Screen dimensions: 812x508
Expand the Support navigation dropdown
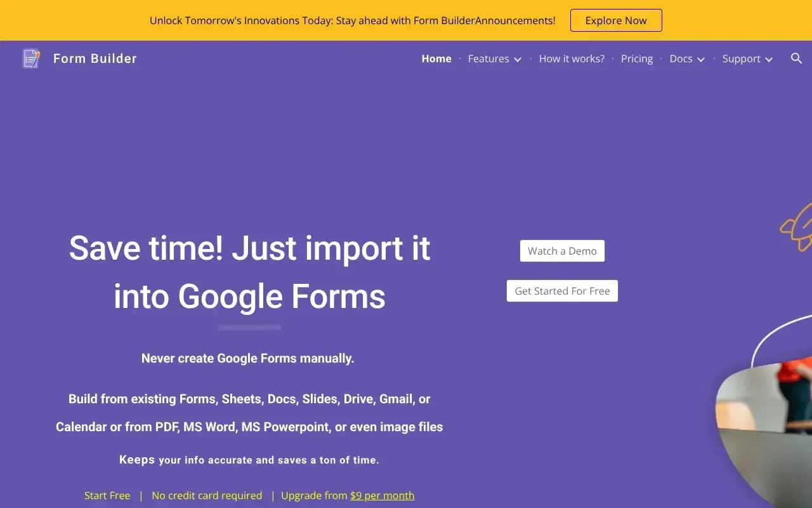click(747, 58)
